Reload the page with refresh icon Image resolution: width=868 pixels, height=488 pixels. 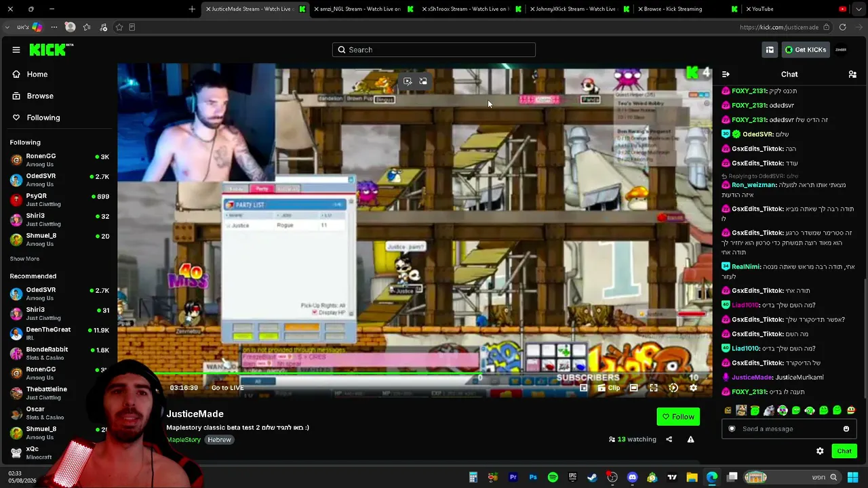(x=842, y=27)
